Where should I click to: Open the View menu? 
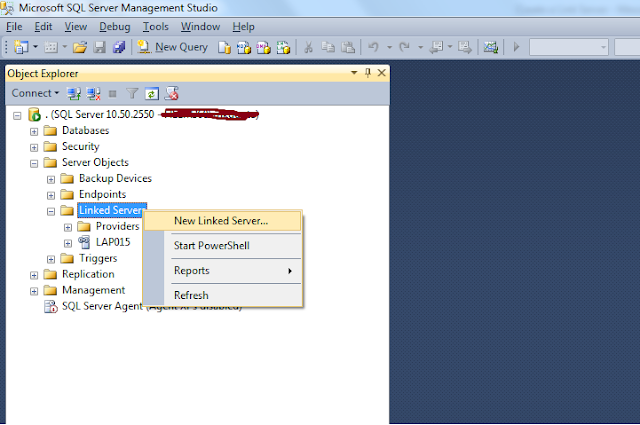[76, 27]
